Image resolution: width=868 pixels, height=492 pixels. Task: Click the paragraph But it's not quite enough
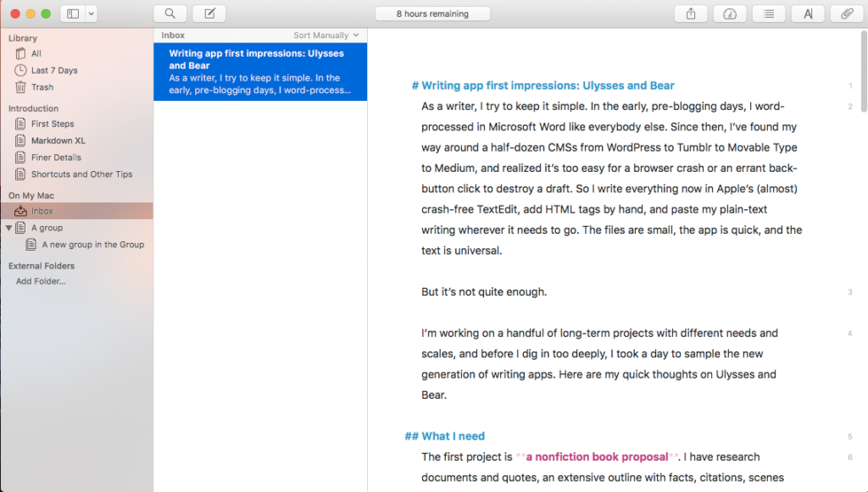click(x=484, y=292)
